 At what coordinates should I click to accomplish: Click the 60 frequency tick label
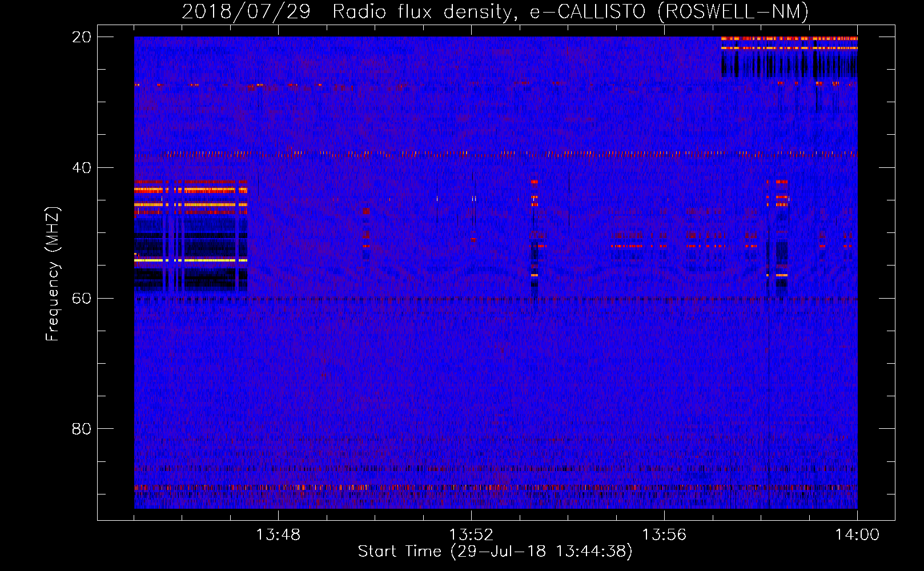coord(82,298)
